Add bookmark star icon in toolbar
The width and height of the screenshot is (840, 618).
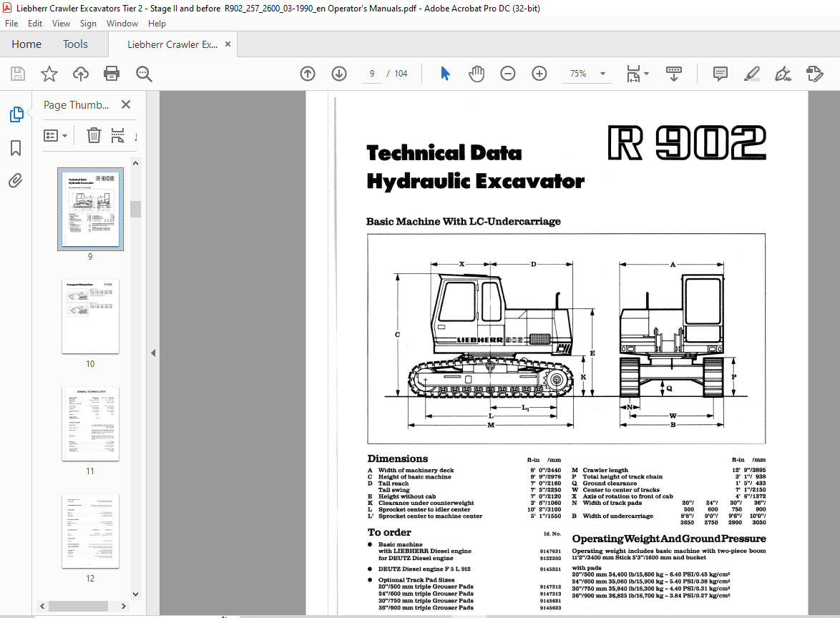(x=49, y=74)
